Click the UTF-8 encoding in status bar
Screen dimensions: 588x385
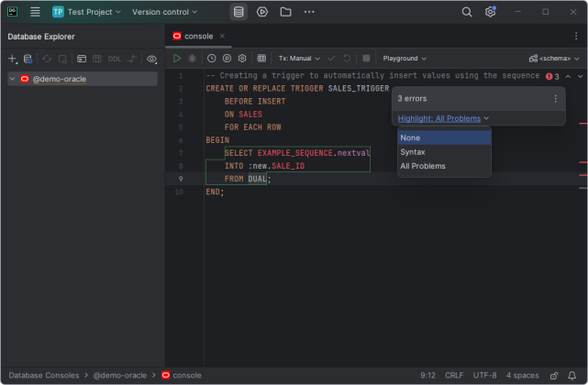tap(485, 375)
